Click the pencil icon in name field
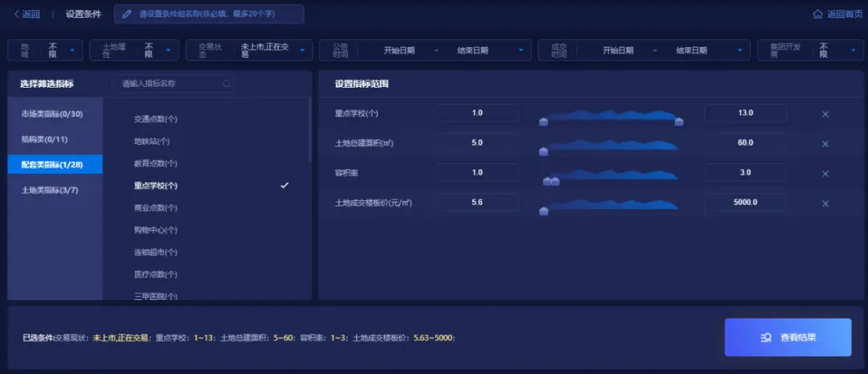This screenshot has height=374, width=868. click(x=127, y=14)
